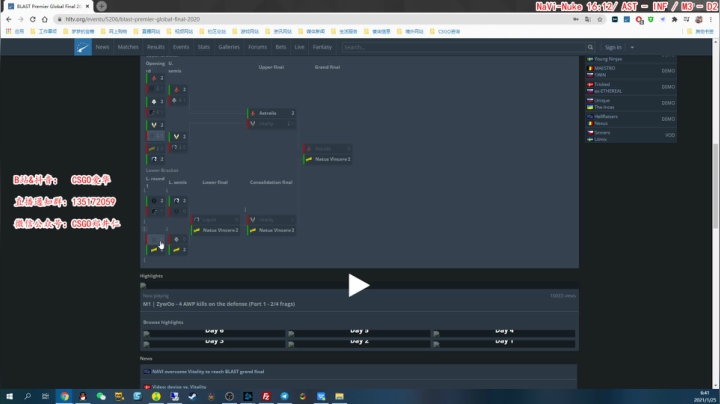
Task: Play the highlights video
Action: coord(359,286)
